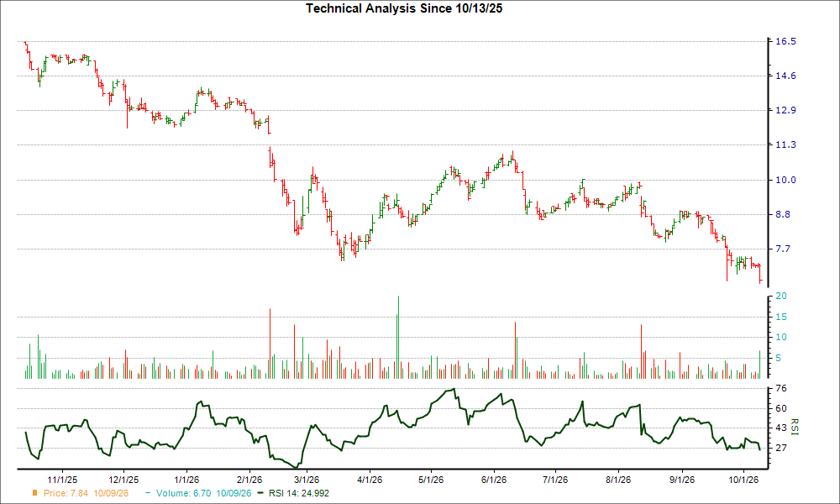
Task: Click the 8.8 price axis label
Action: [783, 214]
